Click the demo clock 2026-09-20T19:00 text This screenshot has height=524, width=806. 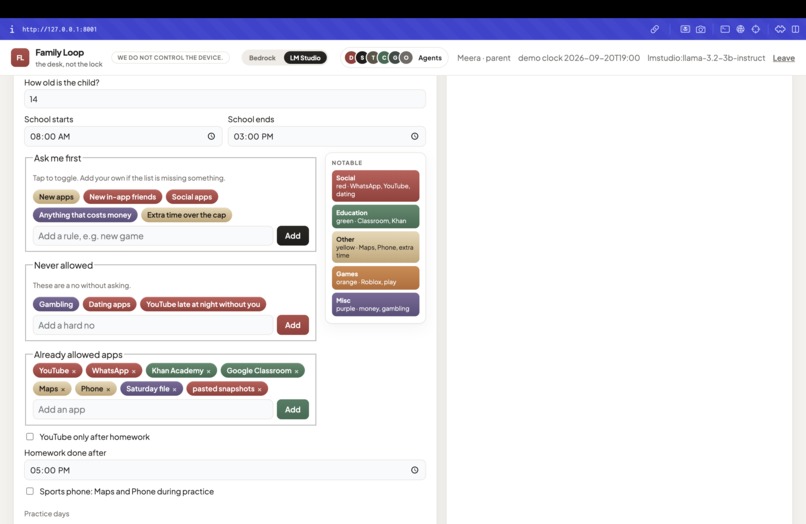579,58
